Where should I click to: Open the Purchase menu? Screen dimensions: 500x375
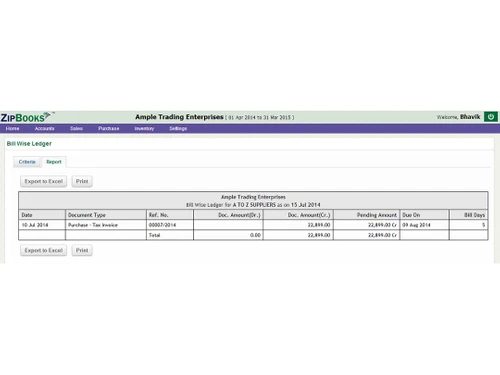coord(109,128)
